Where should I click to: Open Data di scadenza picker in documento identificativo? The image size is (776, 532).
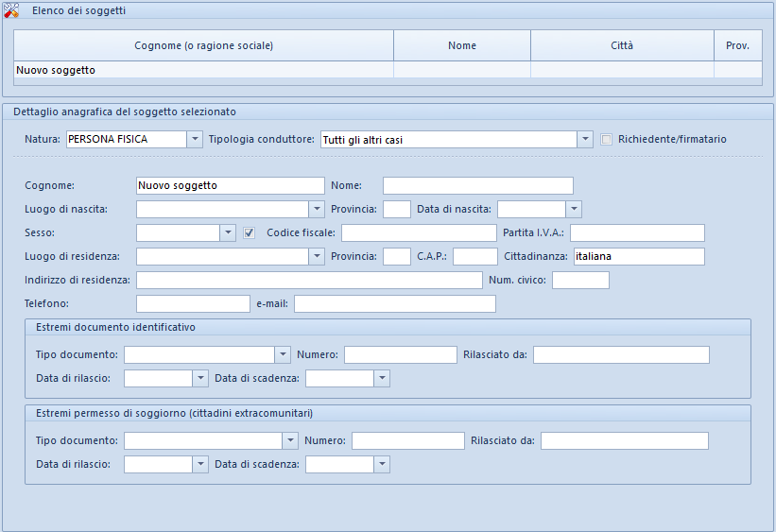point(382,379)
